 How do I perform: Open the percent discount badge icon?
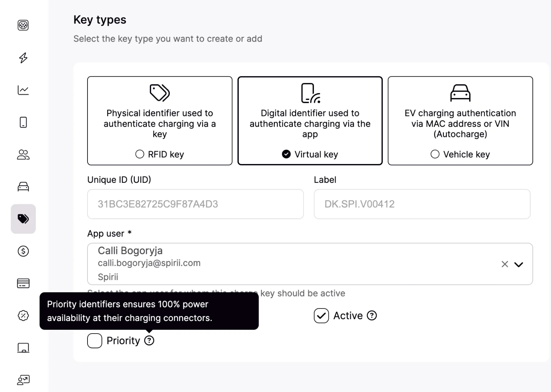(x=23, y=315)
